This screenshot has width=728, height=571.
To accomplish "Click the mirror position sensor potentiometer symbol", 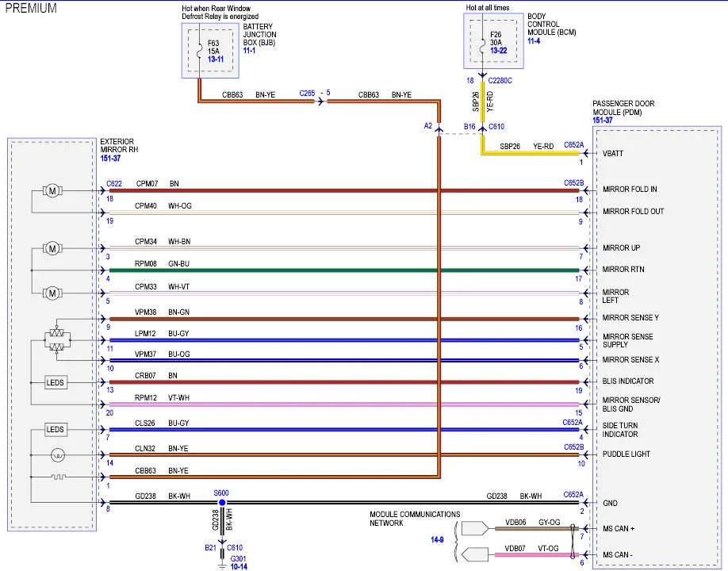I will [56, 340].
